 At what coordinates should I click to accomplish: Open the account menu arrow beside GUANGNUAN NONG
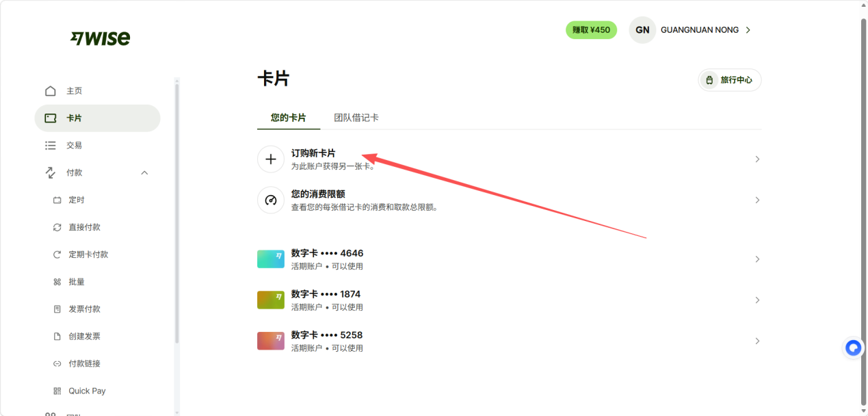pyautogui.click(x=748, y=30)
